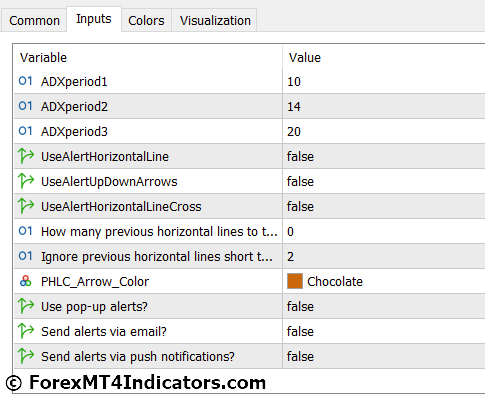Click the boolean arrow icon for push notifications
The height and width of the screenshot is (395, 485).
tap(26, 356)
